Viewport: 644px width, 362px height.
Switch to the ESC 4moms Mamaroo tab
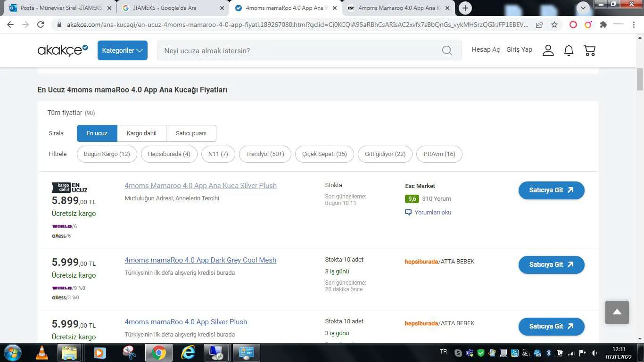399,8
